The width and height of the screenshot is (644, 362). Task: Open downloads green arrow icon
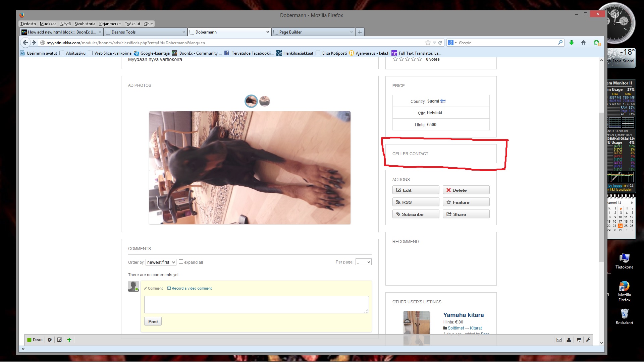tap(572, 43)
